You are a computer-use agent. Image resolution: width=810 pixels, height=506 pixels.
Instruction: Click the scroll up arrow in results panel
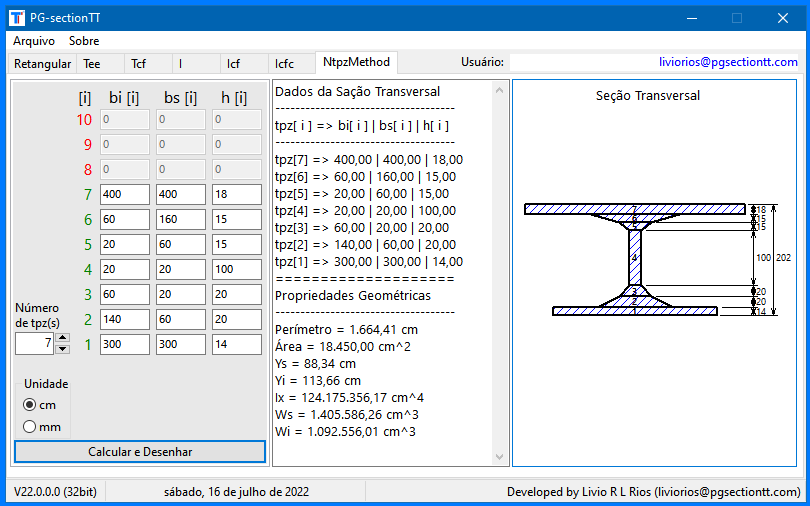point(499,90)
